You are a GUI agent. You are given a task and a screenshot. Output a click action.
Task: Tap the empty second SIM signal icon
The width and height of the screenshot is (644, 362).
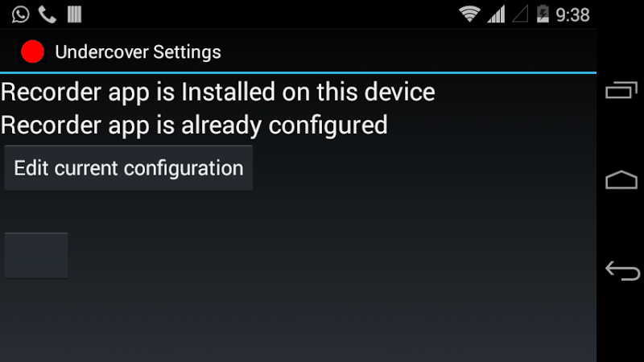pyautogui.click(x=520, y=14)
